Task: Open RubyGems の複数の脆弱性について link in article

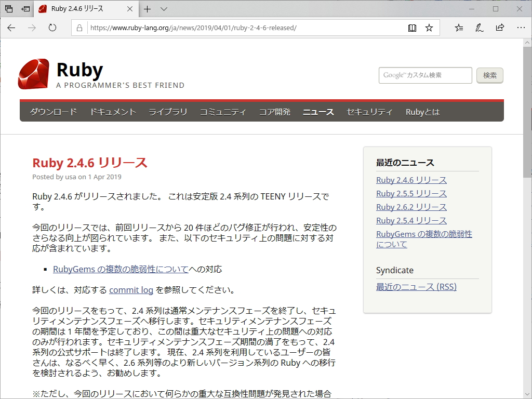Action: click(121, 269)
